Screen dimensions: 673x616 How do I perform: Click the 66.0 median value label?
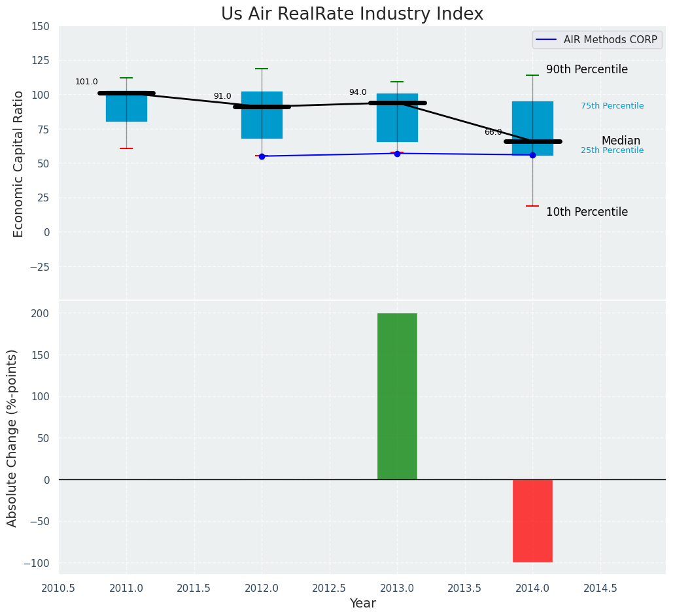pos(493,133)
